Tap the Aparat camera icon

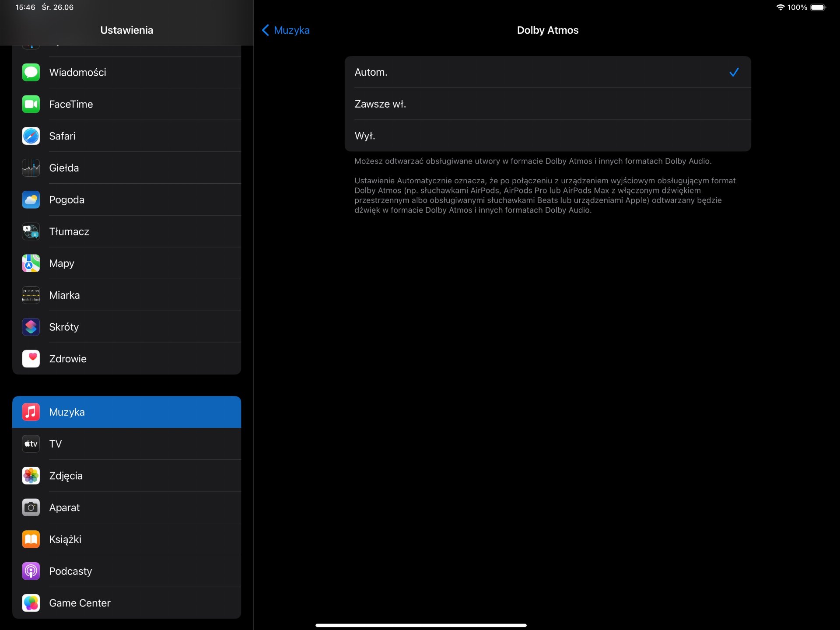(x=31, y=507)
